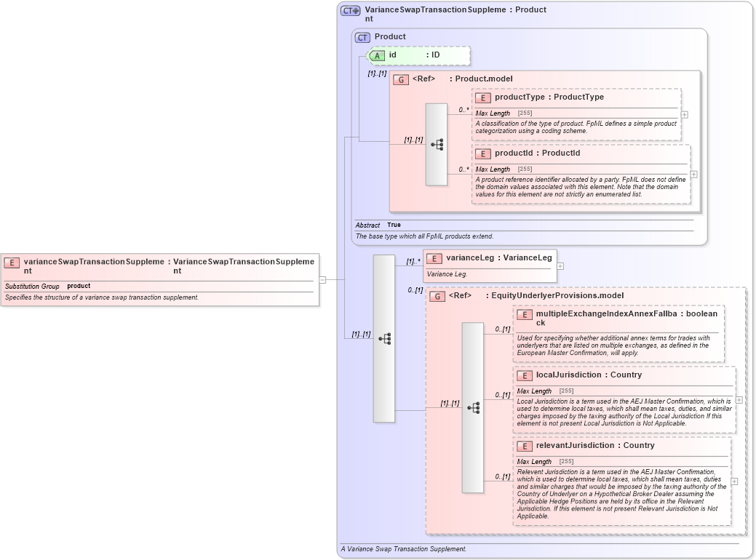The height and width of the screenshot is (560, 756).
Task: Click the Max Length [255] row under relevantJurisdiction
Action: [x=622, y=462]
